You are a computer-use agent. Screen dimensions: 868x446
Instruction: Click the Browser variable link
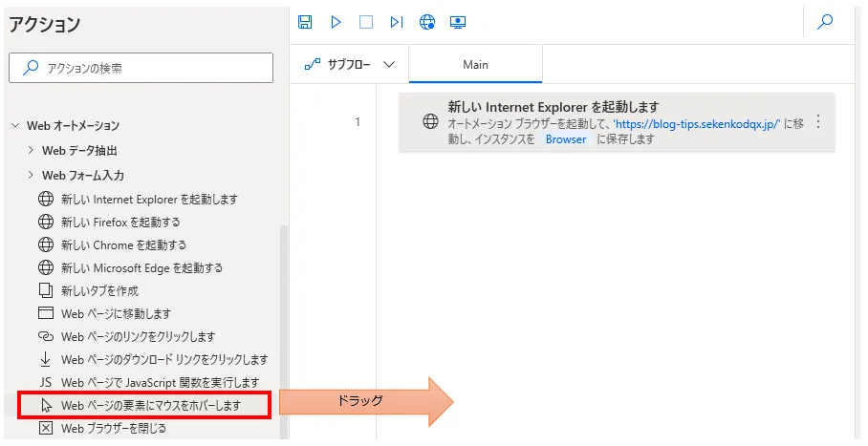[x=566, y=139]
